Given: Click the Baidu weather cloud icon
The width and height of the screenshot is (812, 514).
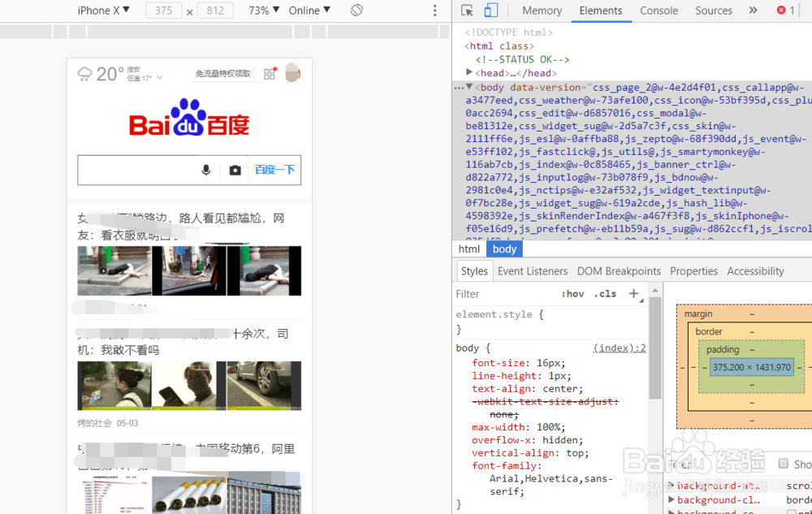Looking at the screenshot, I should (x=84, y=74).
